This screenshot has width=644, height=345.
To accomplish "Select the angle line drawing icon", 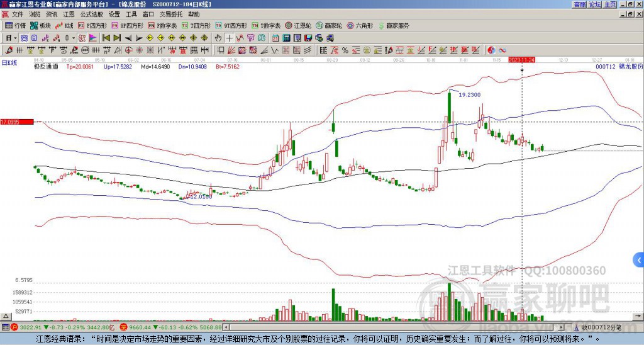I will click(264, 50).
